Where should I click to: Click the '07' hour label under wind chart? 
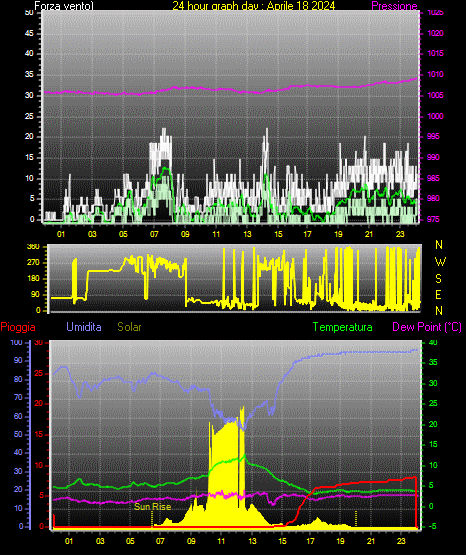[x=154, y=234]
